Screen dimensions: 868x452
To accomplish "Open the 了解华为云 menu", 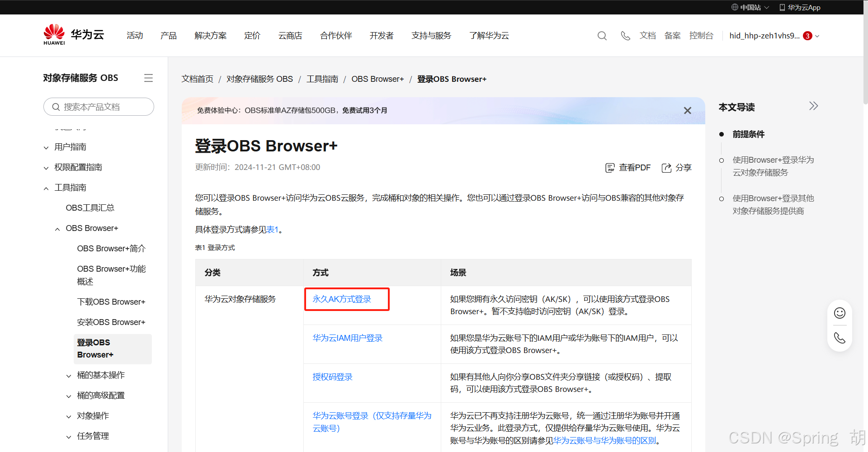I will (x=489, y=36).
